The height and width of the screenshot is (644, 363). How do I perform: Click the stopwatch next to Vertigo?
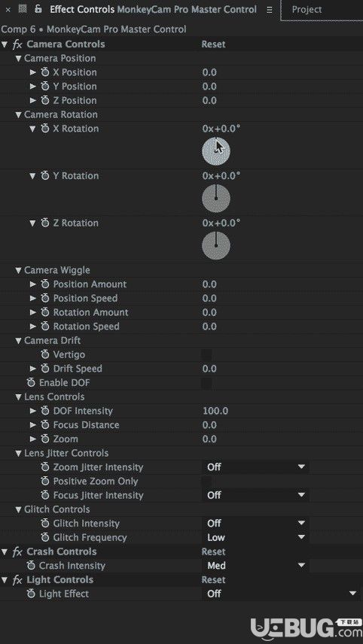click(x=44, y=354)
